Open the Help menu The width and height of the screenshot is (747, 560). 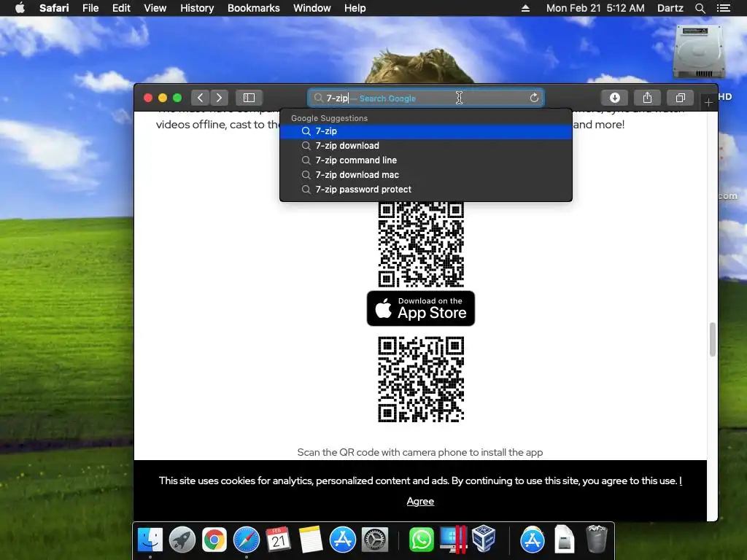pos(355,8)
